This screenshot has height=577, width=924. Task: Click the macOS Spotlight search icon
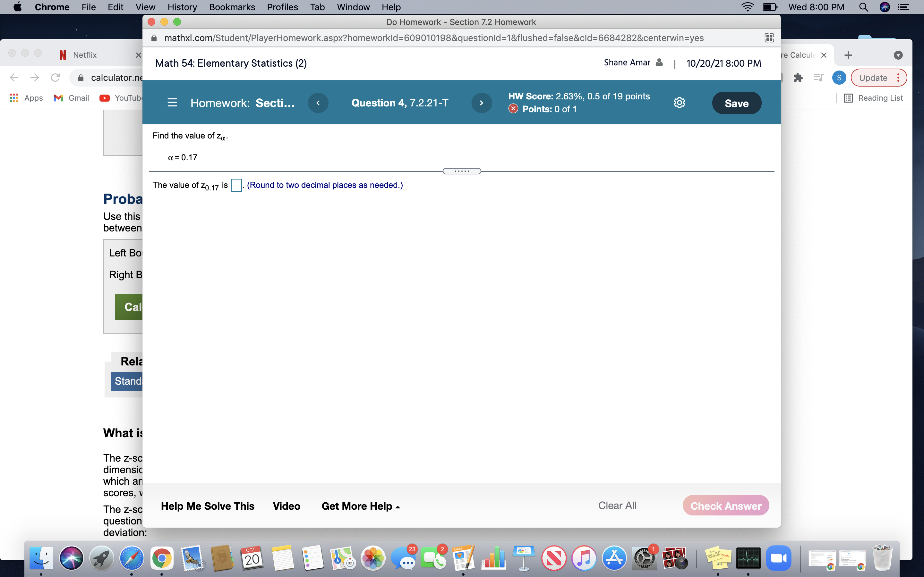865,7
